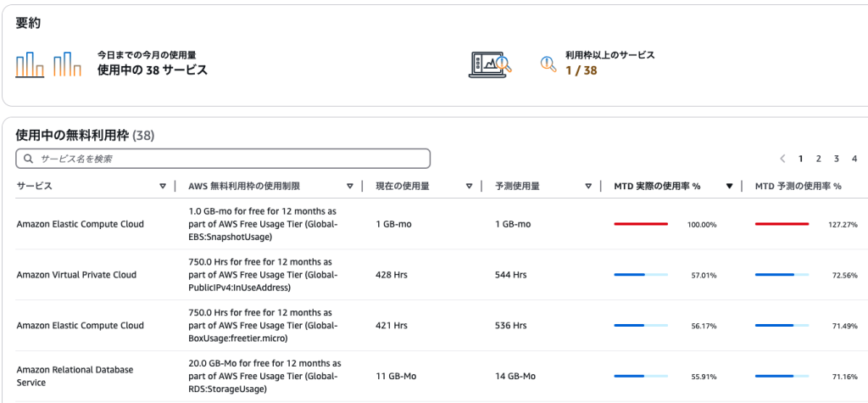Click the 1 / 38 services over limit value
868x403 pixels.
581,70
